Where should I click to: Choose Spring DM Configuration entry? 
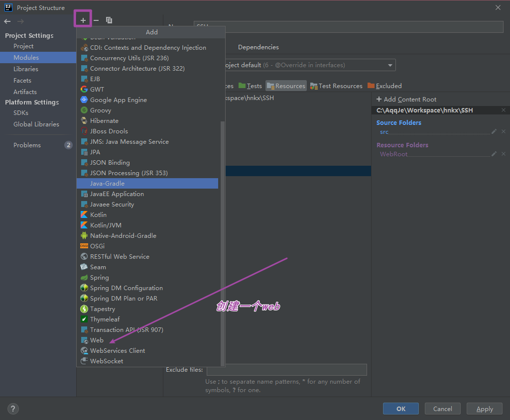[147, 288]
